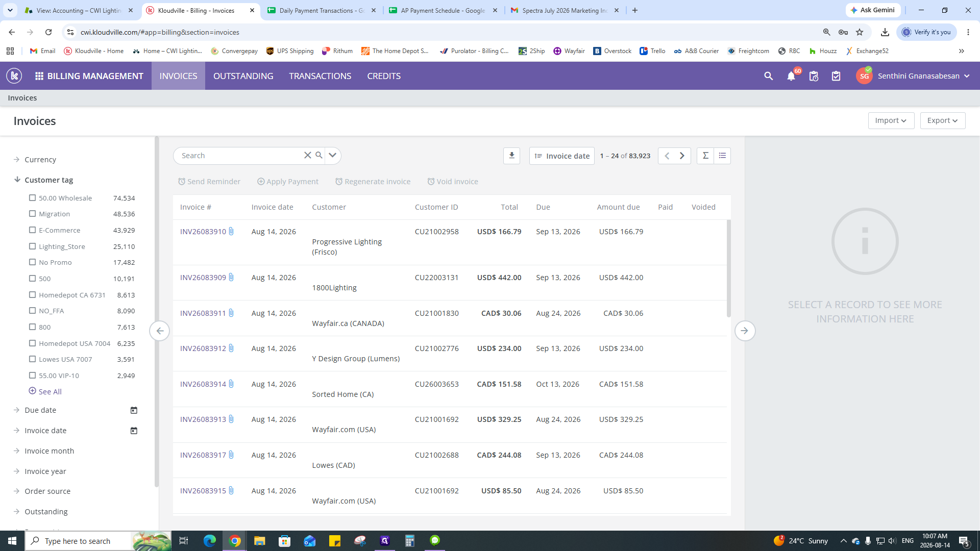Clear the invoice search box with X
The image size is (980, 551).
pos(307,155)
